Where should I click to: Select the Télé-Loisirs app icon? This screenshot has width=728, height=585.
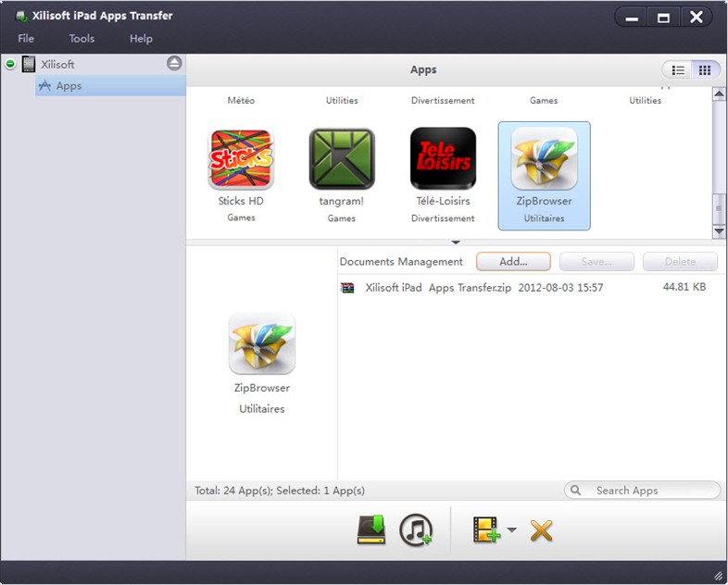click(443, 158)
